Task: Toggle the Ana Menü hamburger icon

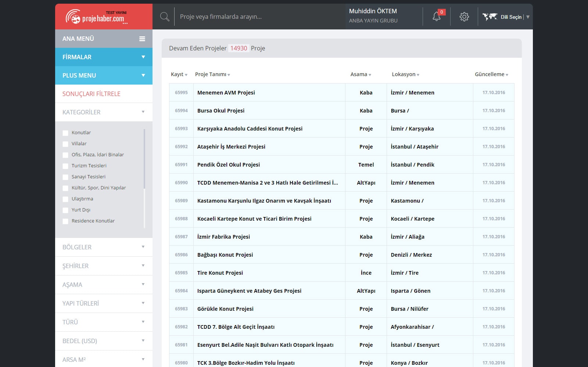Action: [x=142, y=39]
